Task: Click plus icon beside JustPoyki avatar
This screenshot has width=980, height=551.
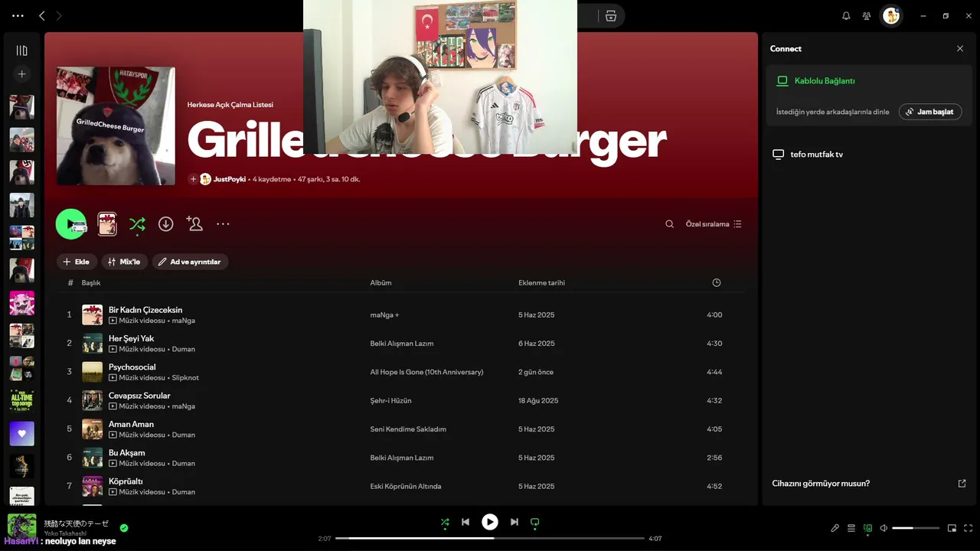Action: [x=193, y=179]
